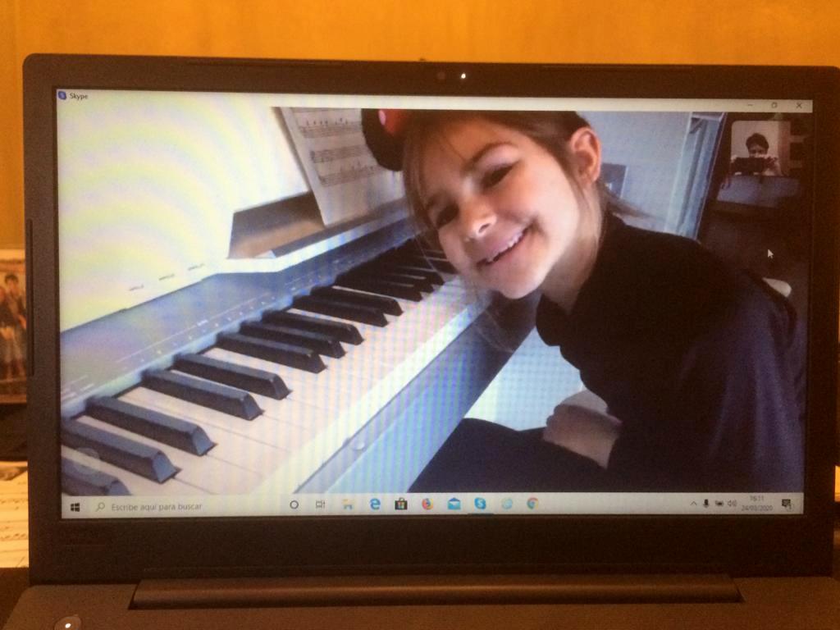Click the microphone tray icon
The height and width of the screenshot is (630, 840).
click(706, 504)
